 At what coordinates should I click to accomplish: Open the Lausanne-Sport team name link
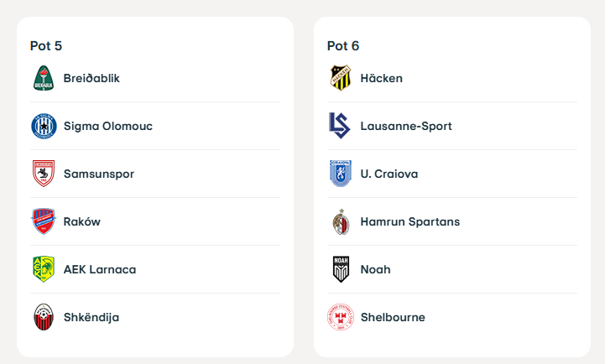coord(406,126)
